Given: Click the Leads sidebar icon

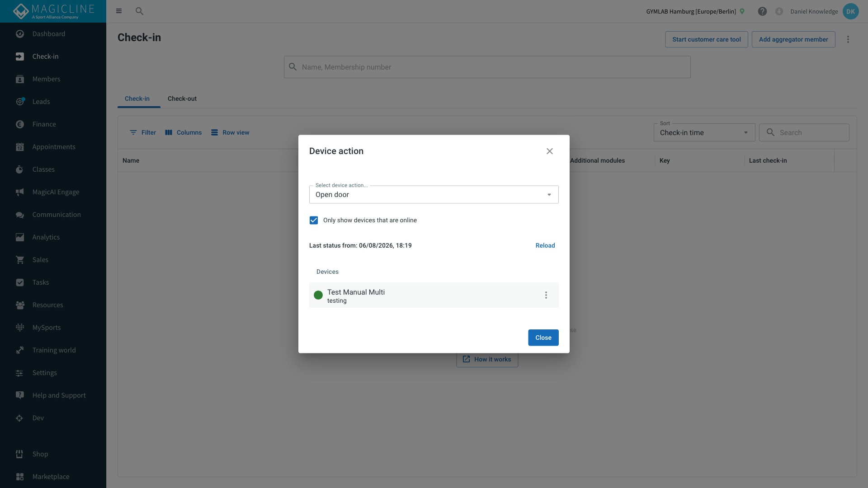Looking at the screenshot, I should coord(20,102).
